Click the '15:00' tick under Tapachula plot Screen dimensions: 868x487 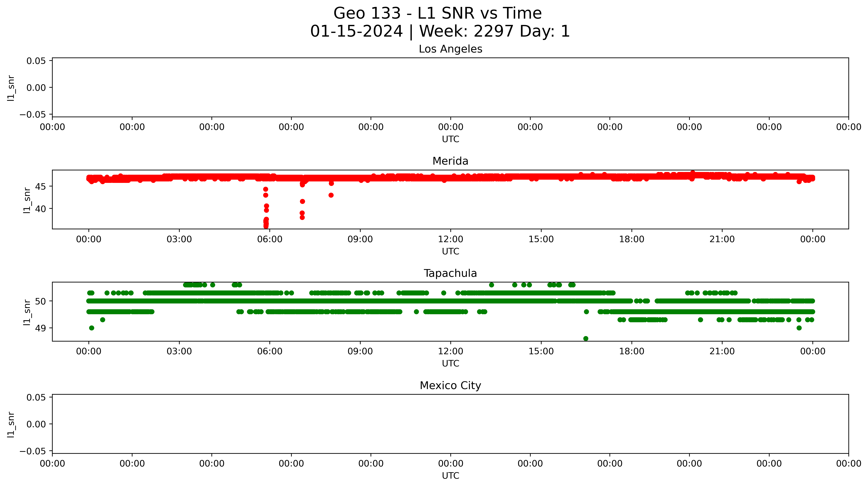click(541, 351)
